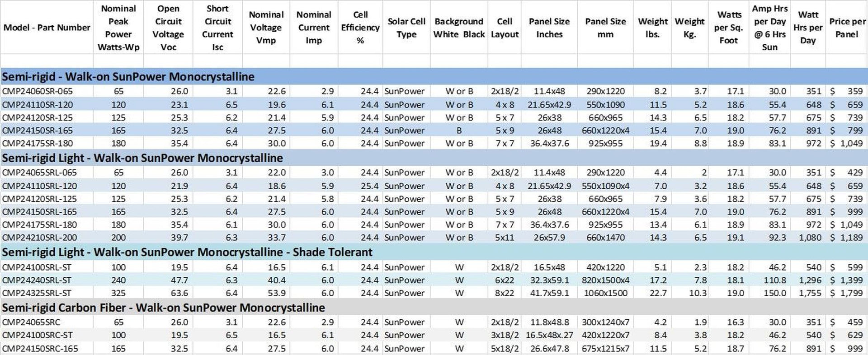
Task: Click price '$ 429' for CMP24065SRL-065
Action: click(846, 173)
